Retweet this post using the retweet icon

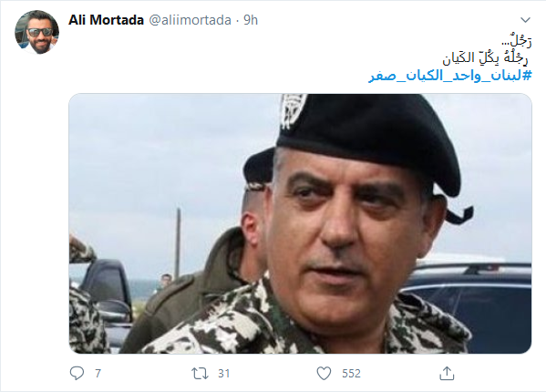(x=200, y=374)
